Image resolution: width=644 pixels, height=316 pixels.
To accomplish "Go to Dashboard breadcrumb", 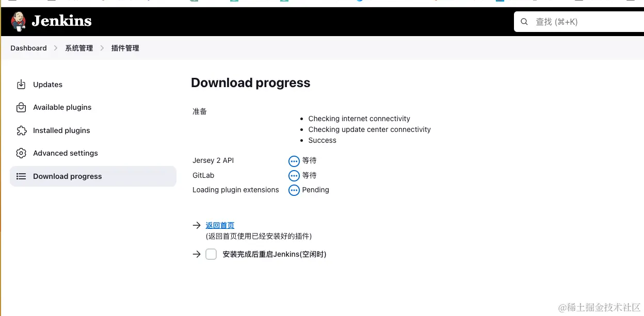I will coord(28,48).
